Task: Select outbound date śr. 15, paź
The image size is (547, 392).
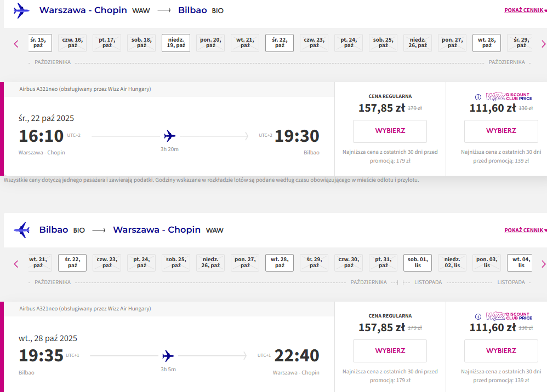Action: [38, 43]
